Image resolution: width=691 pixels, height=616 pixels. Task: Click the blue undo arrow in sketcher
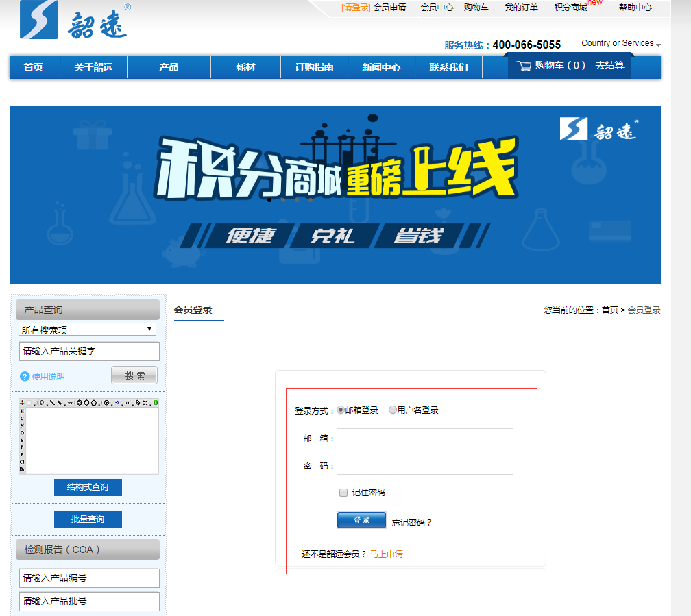[117, 402]
